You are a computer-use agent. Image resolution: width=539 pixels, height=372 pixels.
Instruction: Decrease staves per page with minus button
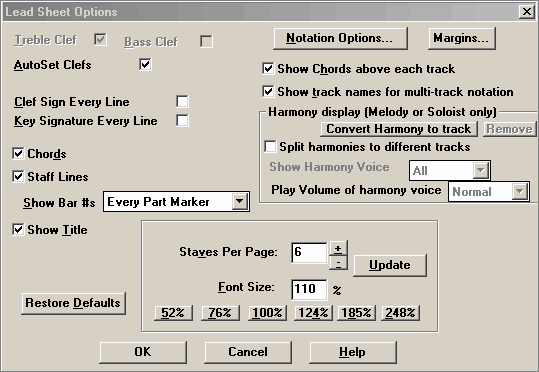tap(338, 263)
